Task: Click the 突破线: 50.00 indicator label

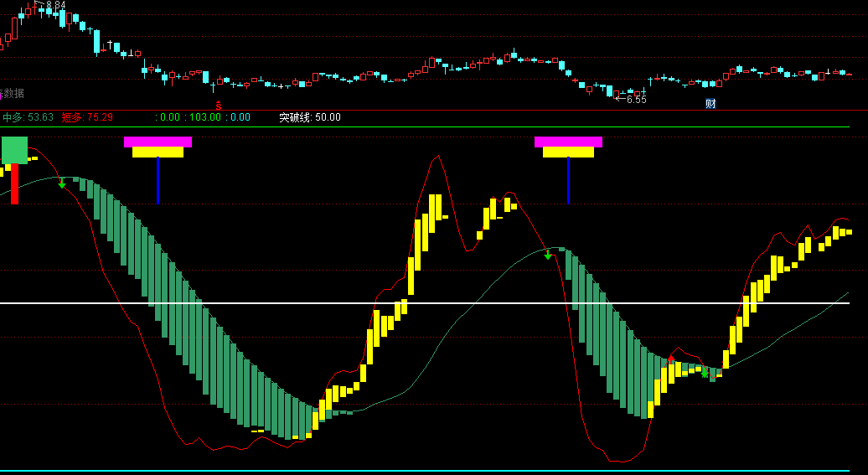Action: pyautogui.click(x=310, y=117)
